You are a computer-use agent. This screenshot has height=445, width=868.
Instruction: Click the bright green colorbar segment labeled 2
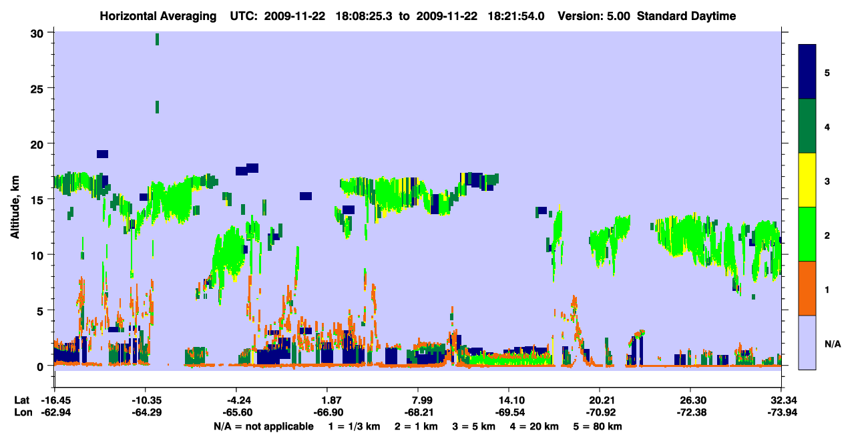807,234
